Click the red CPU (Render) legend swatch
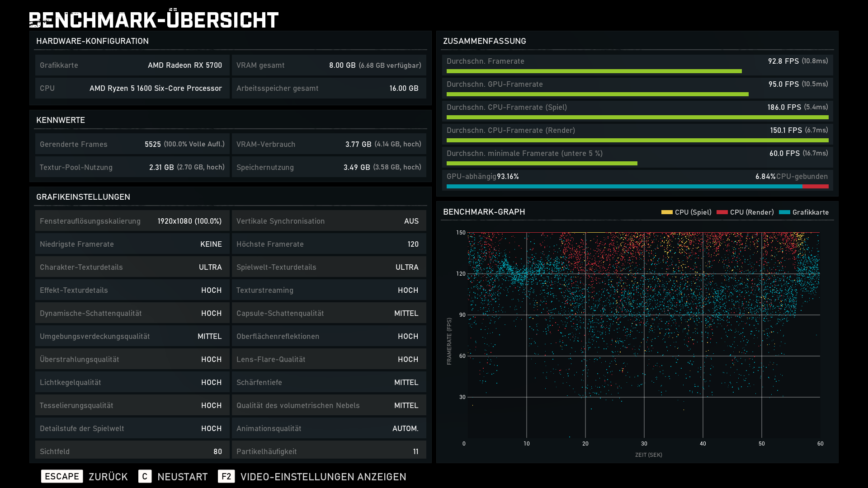The width and height of the screenshot is (868, 488). 722,212
